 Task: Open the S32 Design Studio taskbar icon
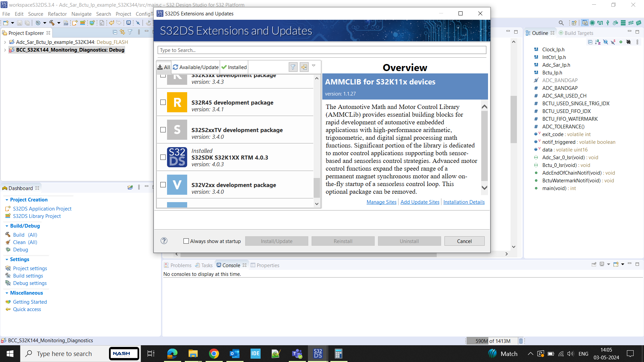pos(317,353)
